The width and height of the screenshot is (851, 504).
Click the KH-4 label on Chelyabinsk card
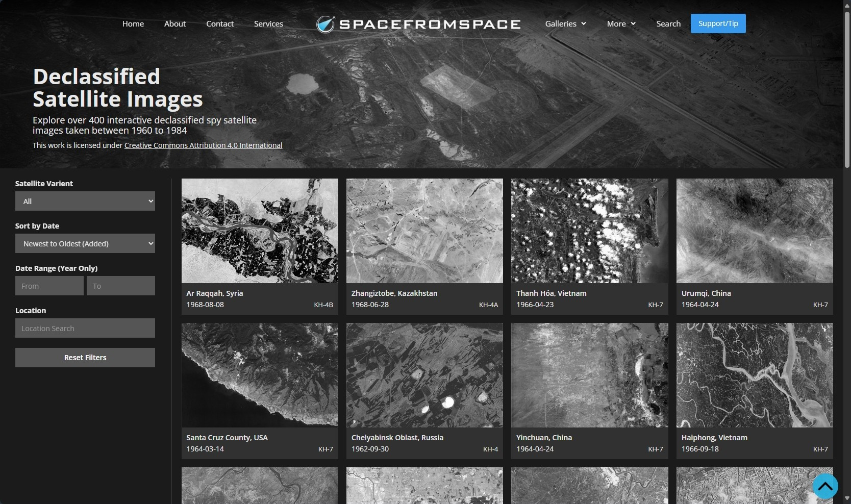(x=490, y=449)
